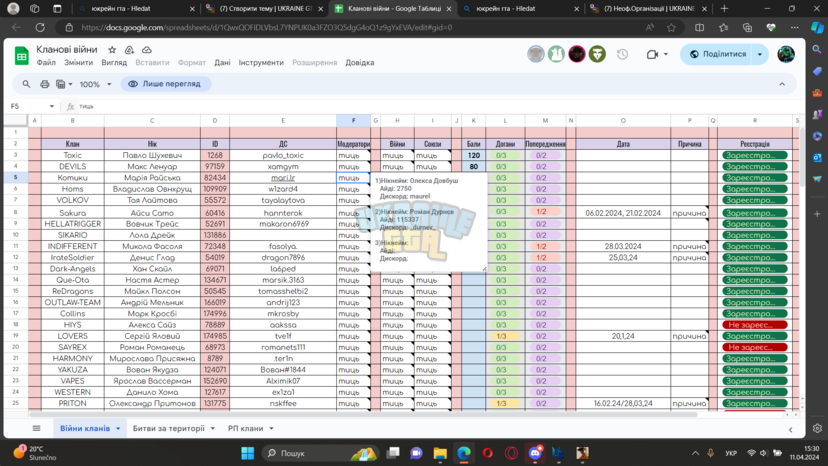Star the Кланові війни spreadsheet
The width and height of the screenshot is (828, 466).
[x=112, y=50]
